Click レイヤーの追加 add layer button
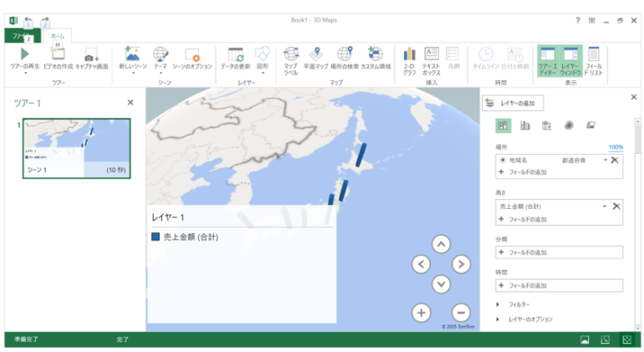The image size is (644, 352). (x=513, y=103)
